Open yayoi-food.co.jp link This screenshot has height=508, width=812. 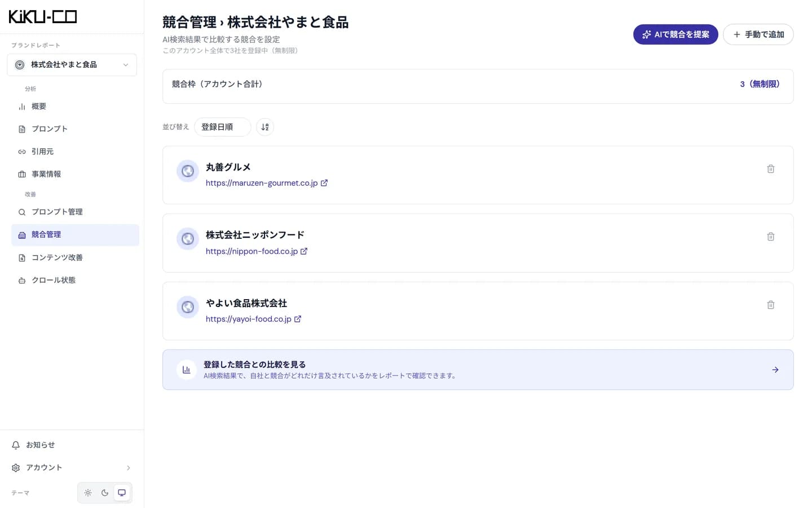[x=254, y=319]
